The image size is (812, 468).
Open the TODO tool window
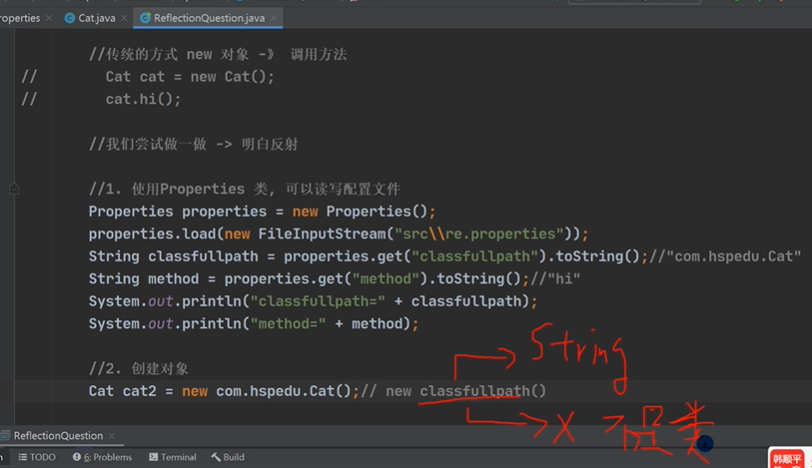(x=37, y=457)
